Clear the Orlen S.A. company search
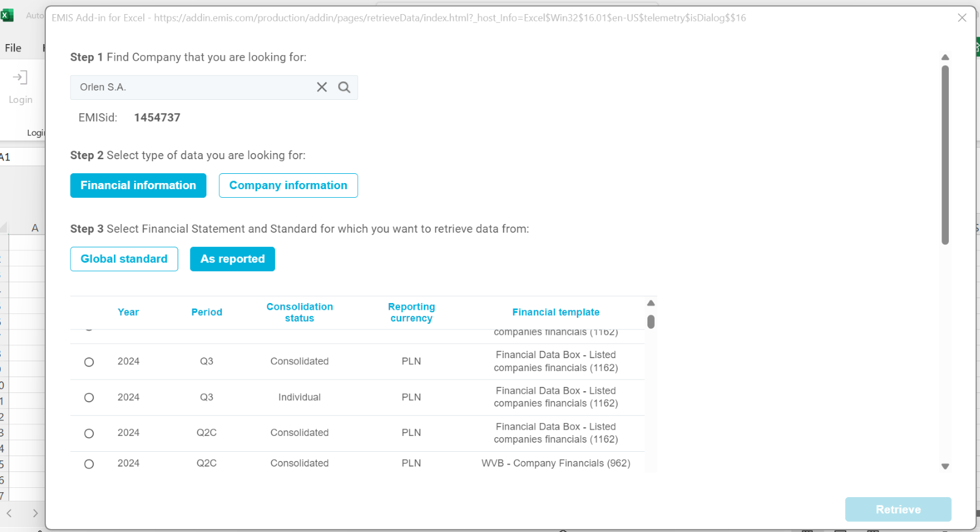Image resolution: width=980 pixels, height=532 pixels. pos(322,87)
